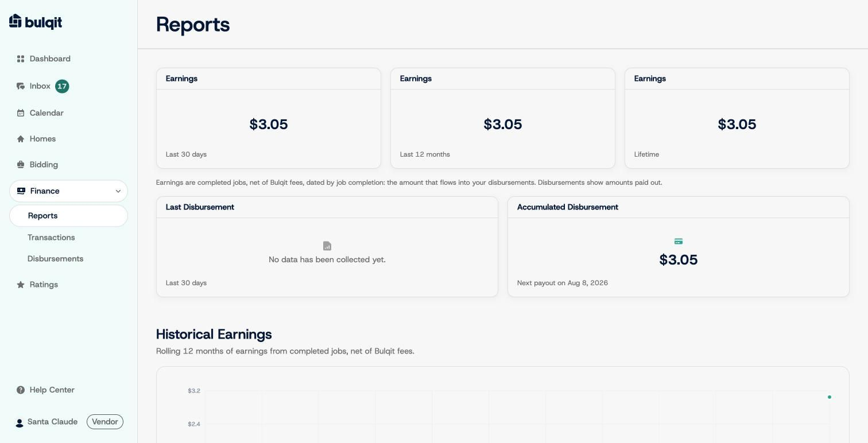Click the Inbox chat icon
868x443 pixels.
(x=21, y=86)
